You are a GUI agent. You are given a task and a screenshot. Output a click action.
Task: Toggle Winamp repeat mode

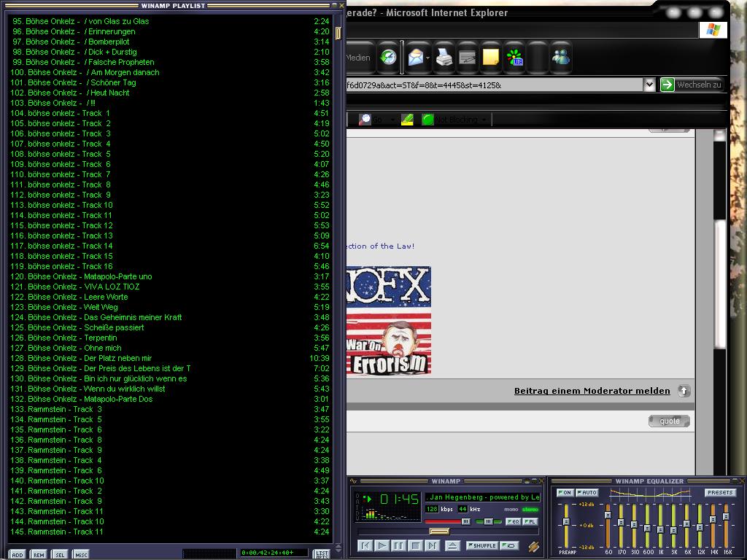pyautogui.click(x=509, y=545)
